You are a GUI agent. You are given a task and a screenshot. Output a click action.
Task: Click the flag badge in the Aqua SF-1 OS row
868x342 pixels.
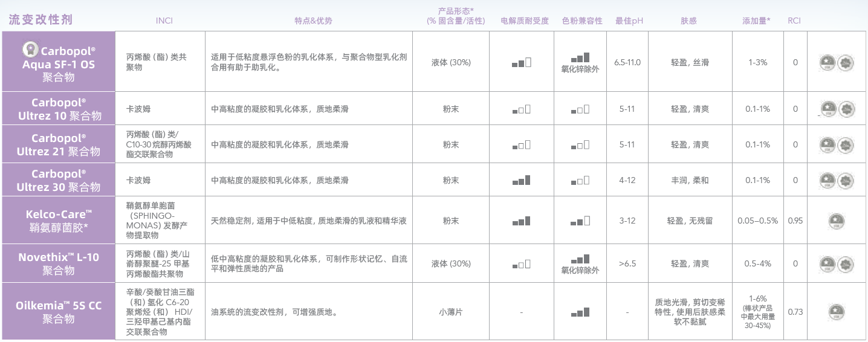click(x=827, y=62)
